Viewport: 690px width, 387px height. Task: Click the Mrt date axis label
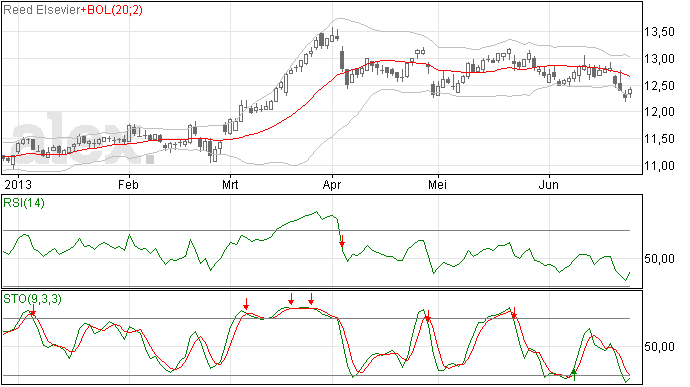(x=230, y=184)
